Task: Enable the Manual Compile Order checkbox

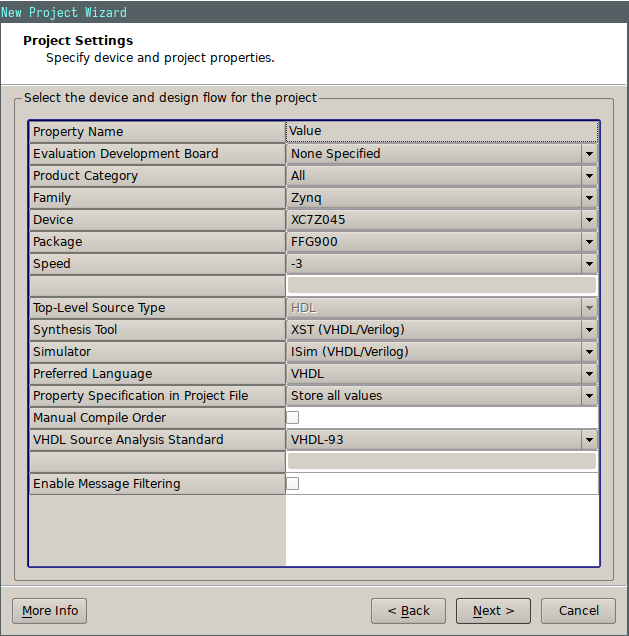Action: click(x=293, y=418)
